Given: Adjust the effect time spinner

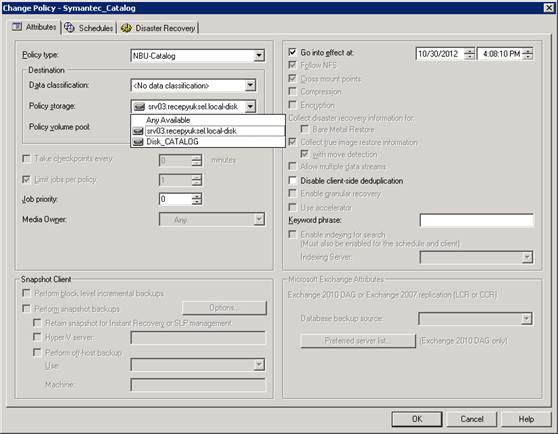Looking at the screenshot, I should click(527, 54).
